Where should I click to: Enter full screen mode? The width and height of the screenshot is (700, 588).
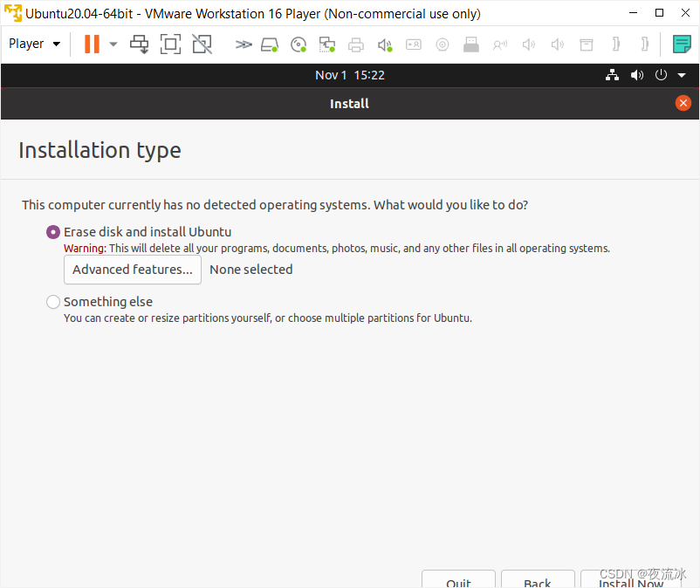click(170, 44)
